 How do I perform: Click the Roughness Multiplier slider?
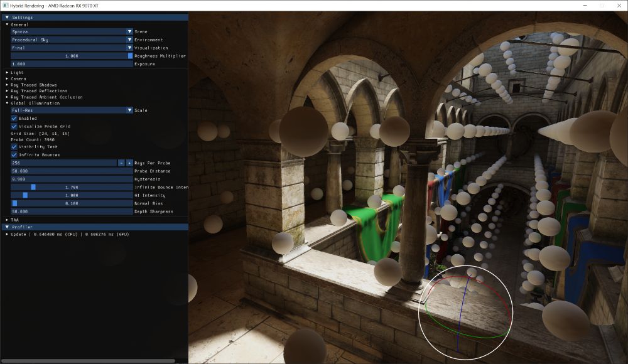[x=72, y=56]
